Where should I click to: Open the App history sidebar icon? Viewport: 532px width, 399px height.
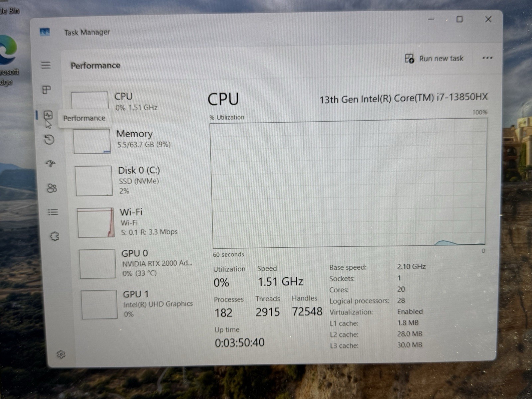click(49, 139)
